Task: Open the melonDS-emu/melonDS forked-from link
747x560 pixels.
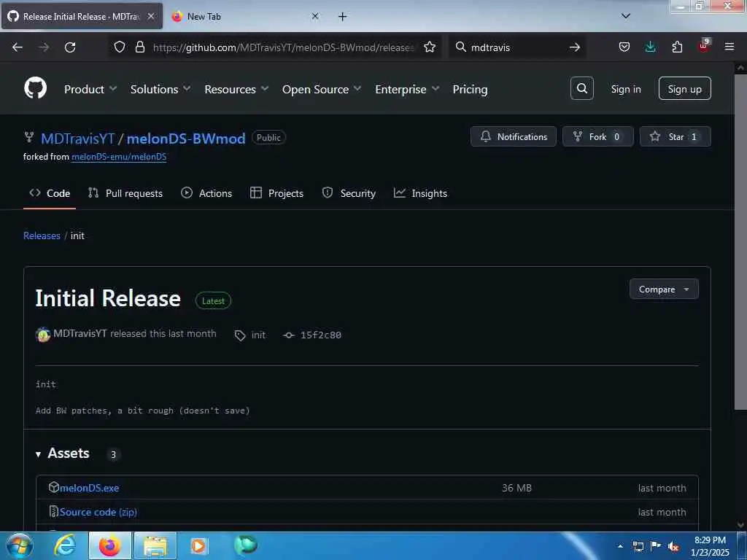Action: click(119, 157)
